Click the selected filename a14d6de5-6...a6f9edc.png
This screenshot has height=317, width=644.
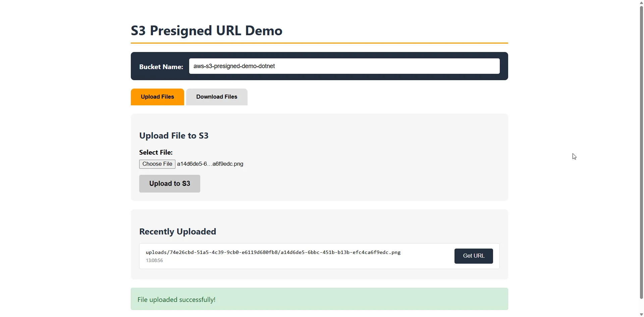pos(210,164)
